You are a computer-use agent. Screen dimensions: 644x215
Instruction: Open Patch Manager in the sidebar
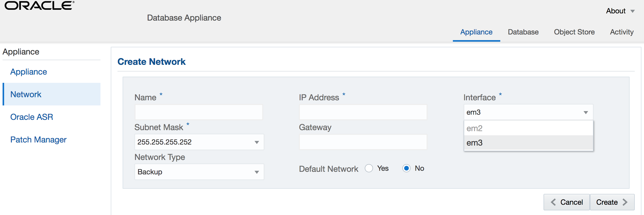click(x=38, y=140)
